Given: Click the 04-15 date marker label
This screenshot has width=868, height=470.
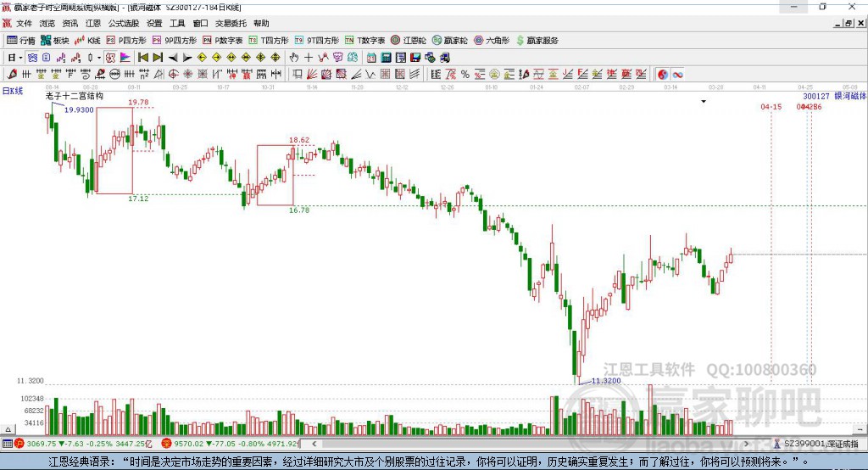Looking at the screenshot, I should [x=771, y=106].
